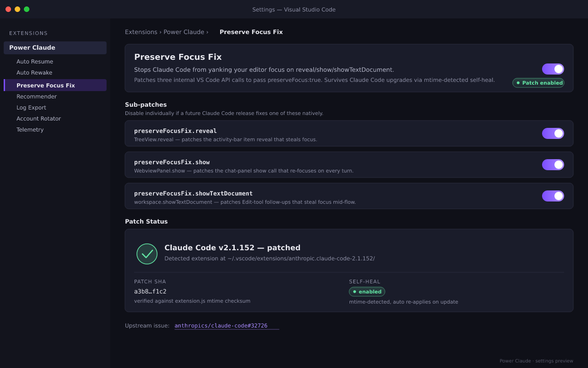The height and width of the screenshot is (368, 588).
Task: Click 'mtime-detected, auto re-applies on update' text
Action: (x=403, y=302)
